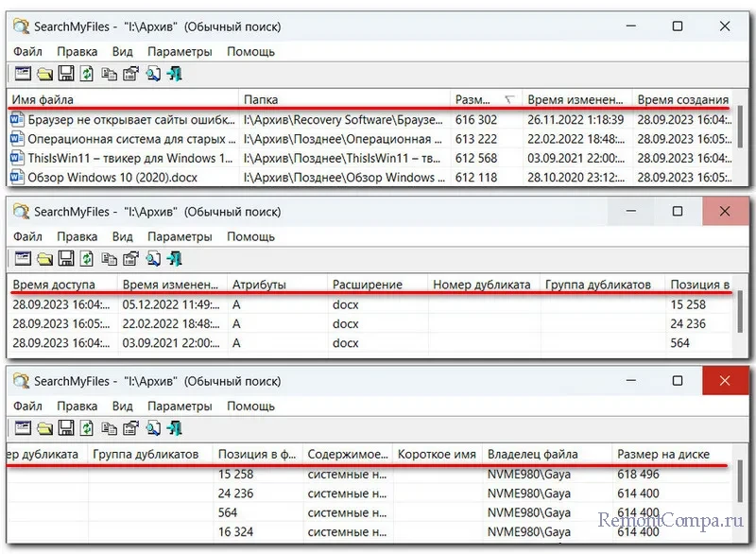Screen dimensions: 756x554
Task: Open the Properties icon in bottom window toolbar
Action: pyautogui.click(x=131, y=429)
